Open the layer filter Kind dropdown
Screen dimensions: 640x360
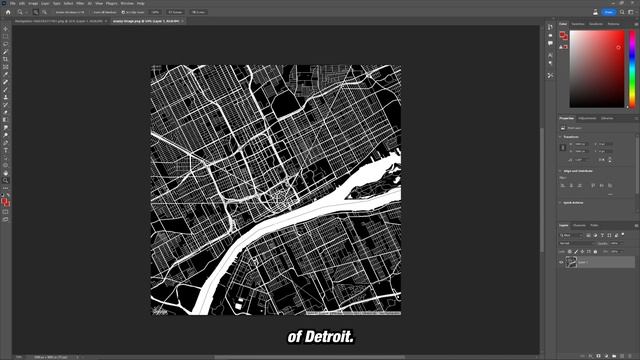pos(571,236)
